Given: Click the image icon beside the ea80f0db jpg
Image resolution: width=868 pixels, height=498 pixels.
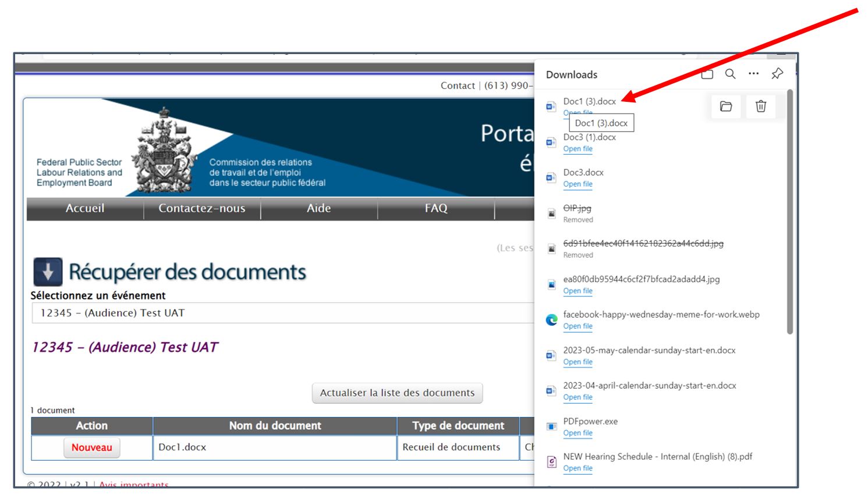Looking at the screenshot, I should (x=551, y=284).
